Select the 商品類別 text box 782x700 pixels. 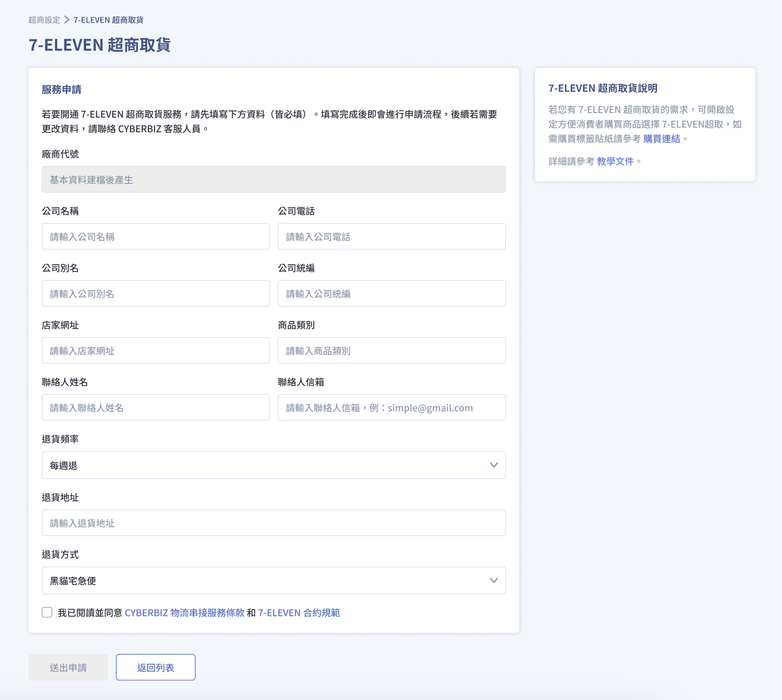pyautogui.click(x=391, y=350)
